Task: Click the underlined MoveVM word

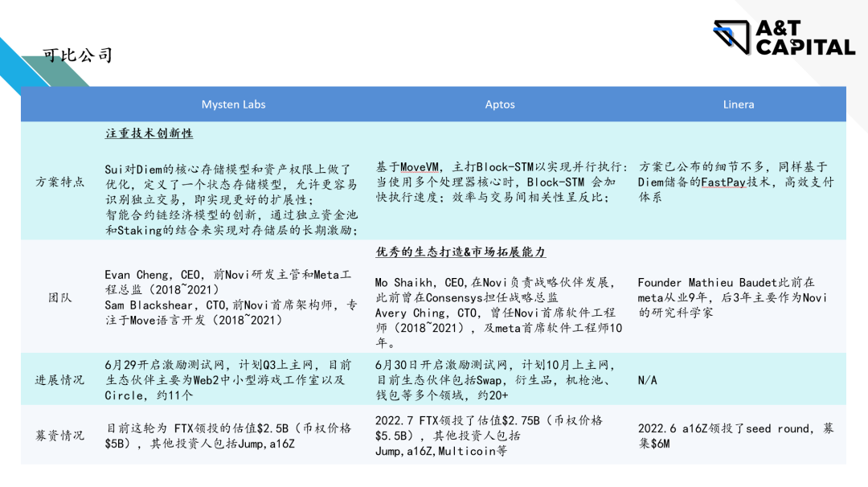Action: pos(420,167)
